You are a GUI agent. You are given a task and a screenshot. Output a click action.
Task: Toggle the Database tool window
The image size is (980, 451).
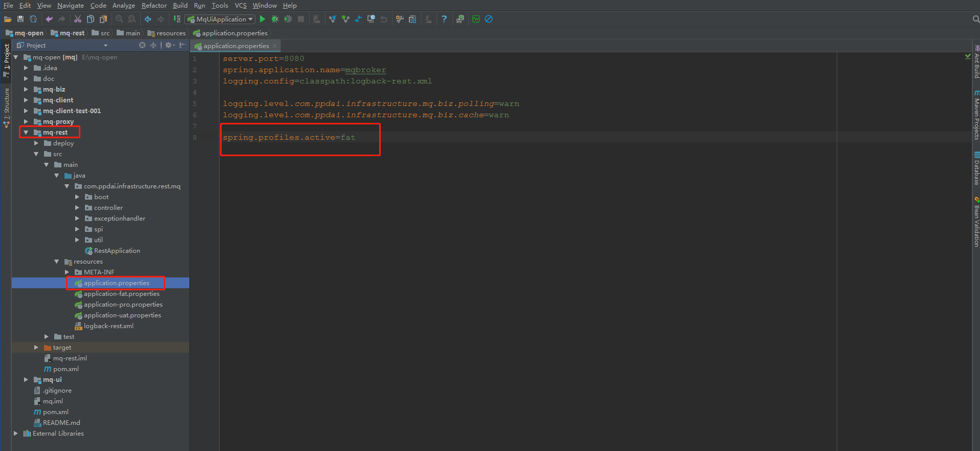[976, 168]
